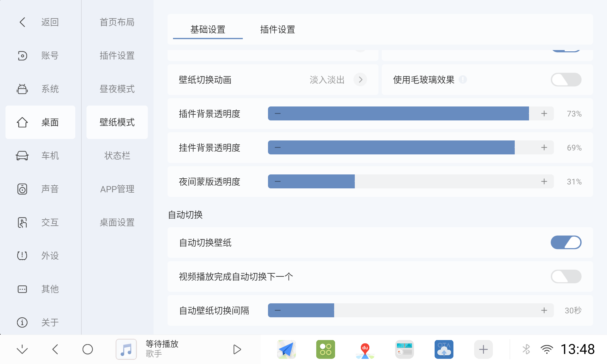
Task: Launch the navigation app from the dock
Action: tap(286, 349)
